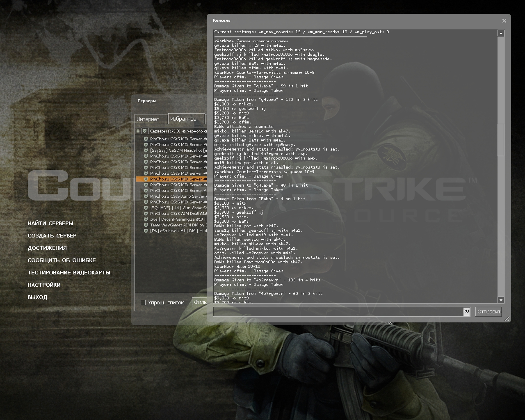The image size is (525, 420).
Task: Click the '$8,100 > mit9' console line
Action: coord(230,203)
